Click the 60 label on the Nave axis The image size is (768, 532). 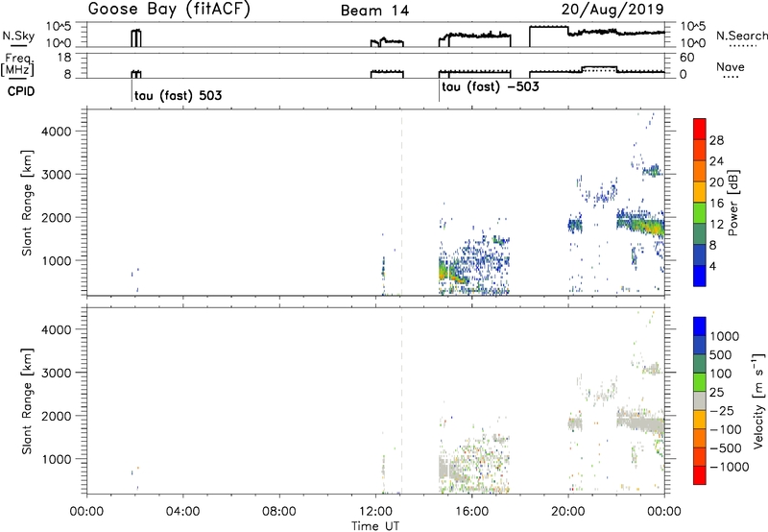coord(687,58)
